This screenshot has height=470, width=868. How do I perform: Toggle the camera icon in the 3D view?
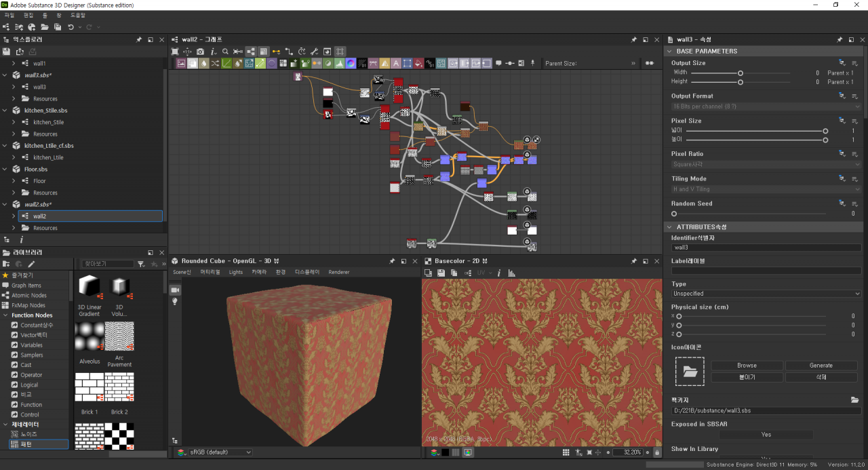[174, 290]
